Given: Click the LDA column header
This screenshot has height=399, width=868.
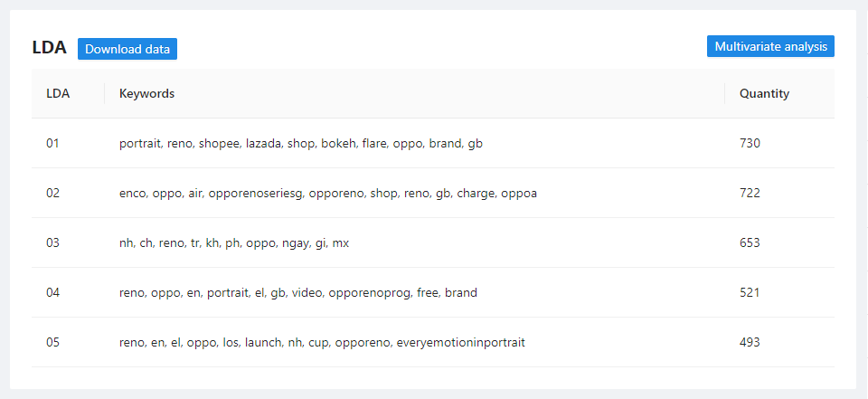Looking at the screenshot, I should pos(58,93).
